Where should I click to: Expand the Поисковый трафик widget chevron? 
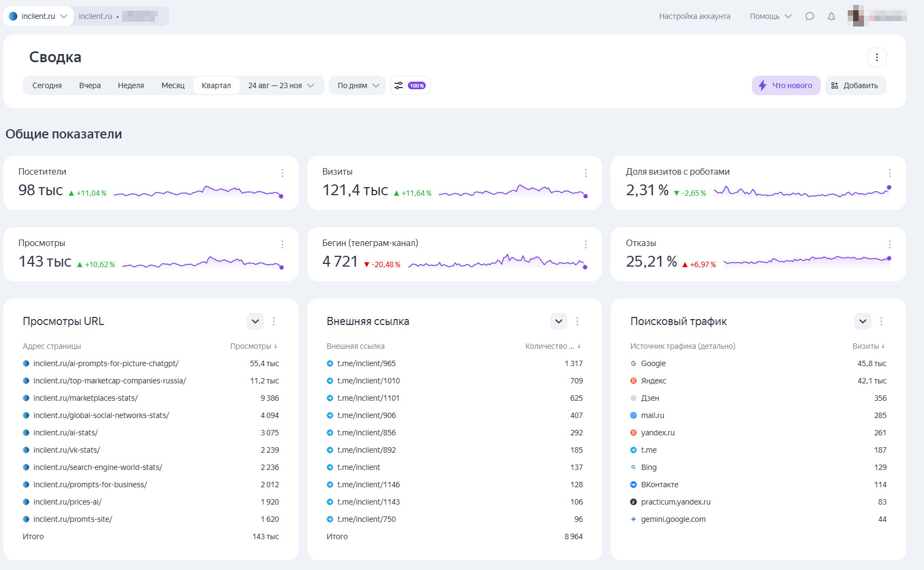[x=862, y=321]
